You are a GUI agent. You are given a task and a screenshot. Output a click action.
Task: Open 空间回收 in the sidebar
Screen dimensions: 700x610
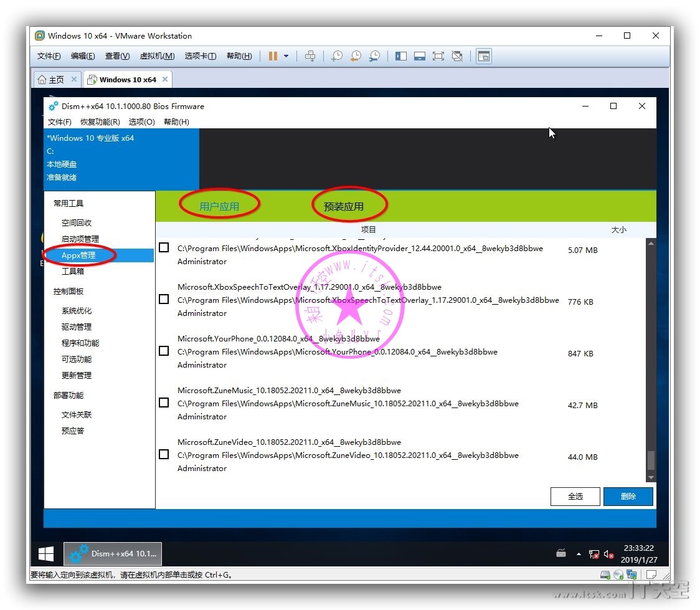click(x=77, y=223)
